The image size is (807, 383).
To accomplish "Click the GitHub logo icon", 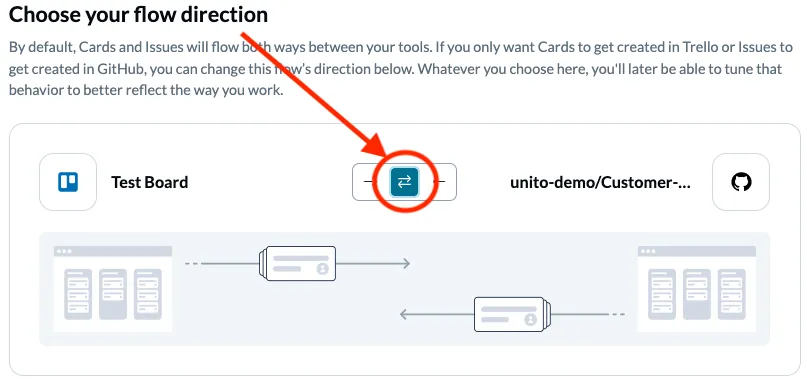I will pos(741,182).
